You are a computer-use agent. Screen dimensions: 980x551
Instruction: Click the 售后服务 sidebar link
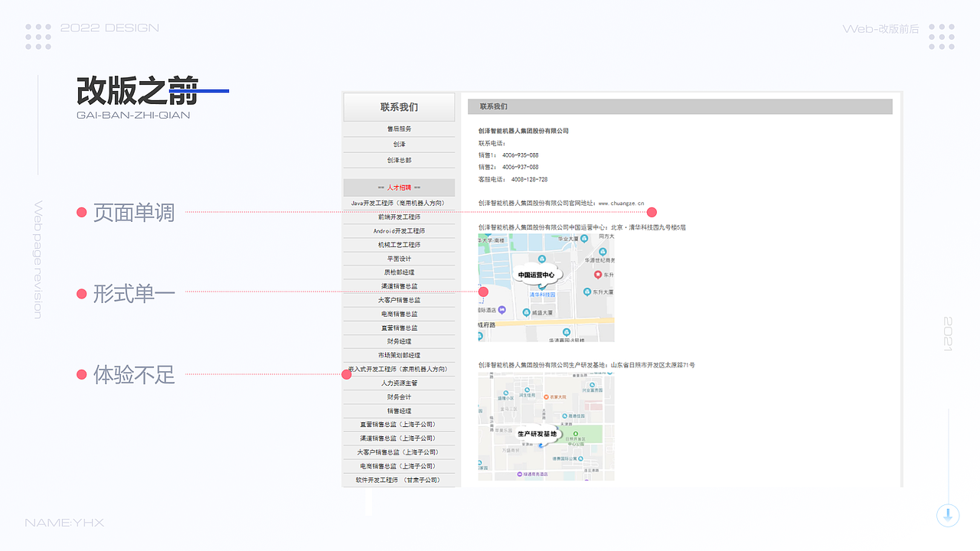click(398, 130)
